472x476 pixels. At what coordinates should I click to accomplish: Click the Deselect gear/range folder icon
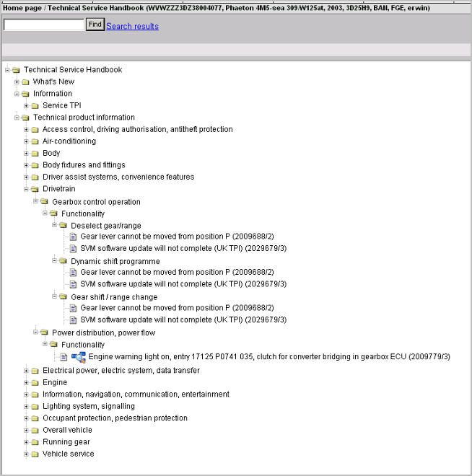[64, 225]
